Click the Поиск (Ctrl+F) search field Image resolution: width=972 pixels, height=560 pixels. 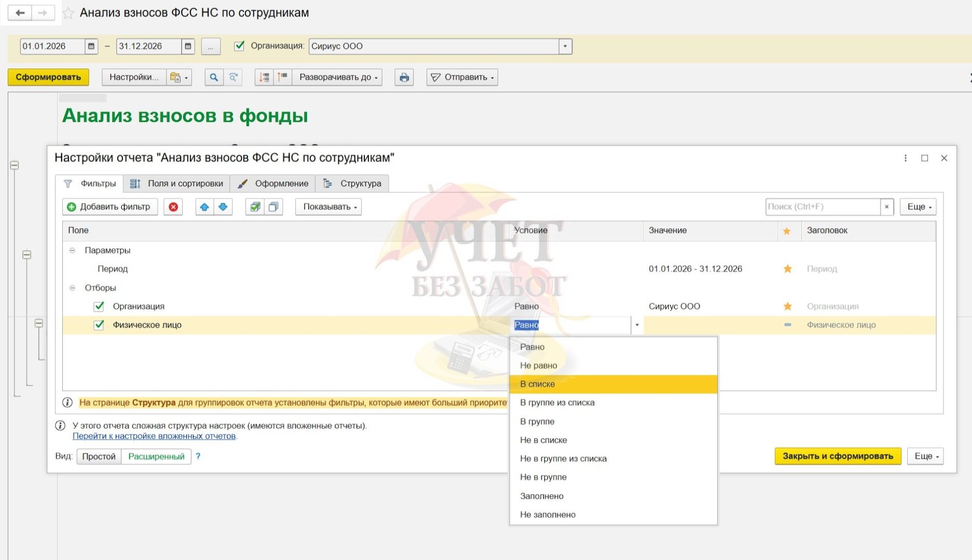(x=823, y=207)
